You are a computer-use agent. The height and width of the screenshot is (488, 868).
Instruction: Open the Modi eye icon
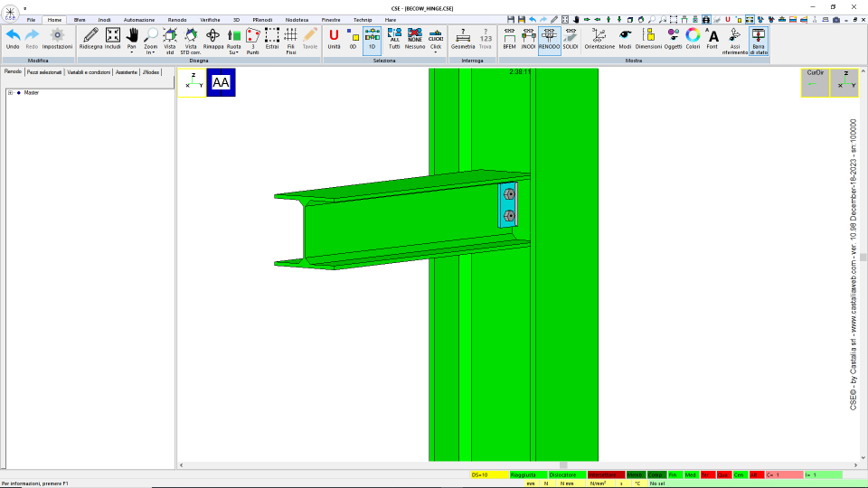point(625,39)
